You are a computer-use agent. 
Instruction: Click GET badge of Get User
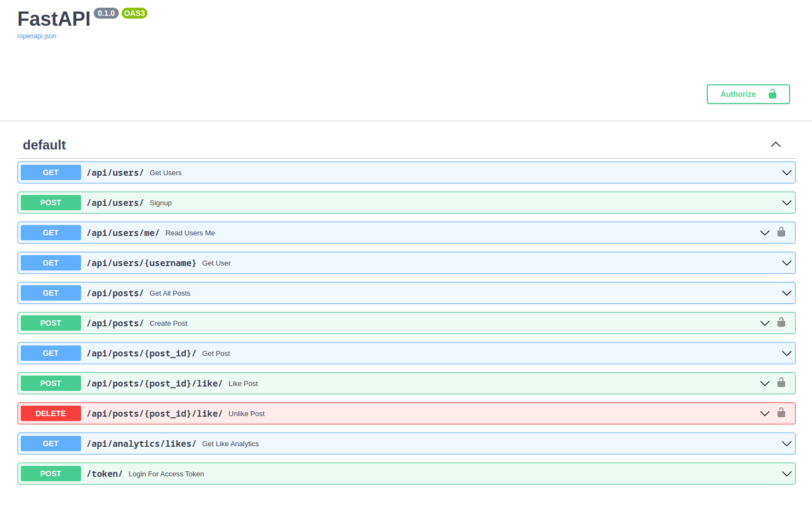pyautogui.click(x=51, y=263)
